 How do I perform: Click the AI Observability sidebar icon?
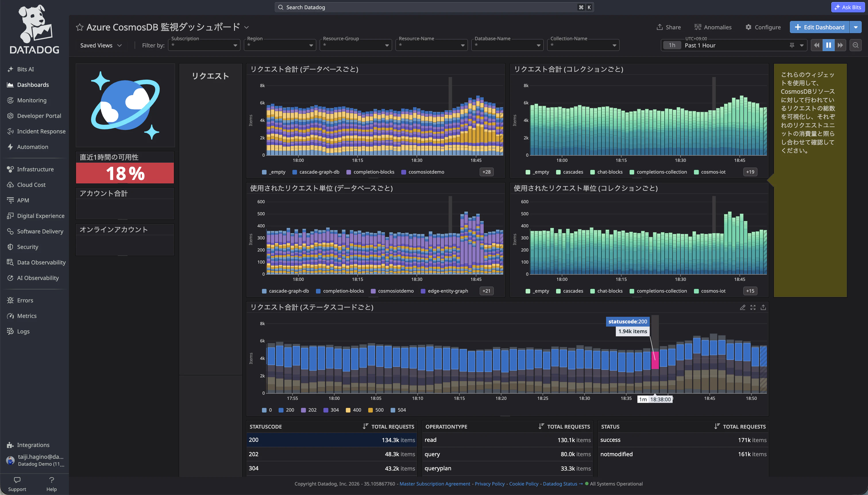point(10,278)
